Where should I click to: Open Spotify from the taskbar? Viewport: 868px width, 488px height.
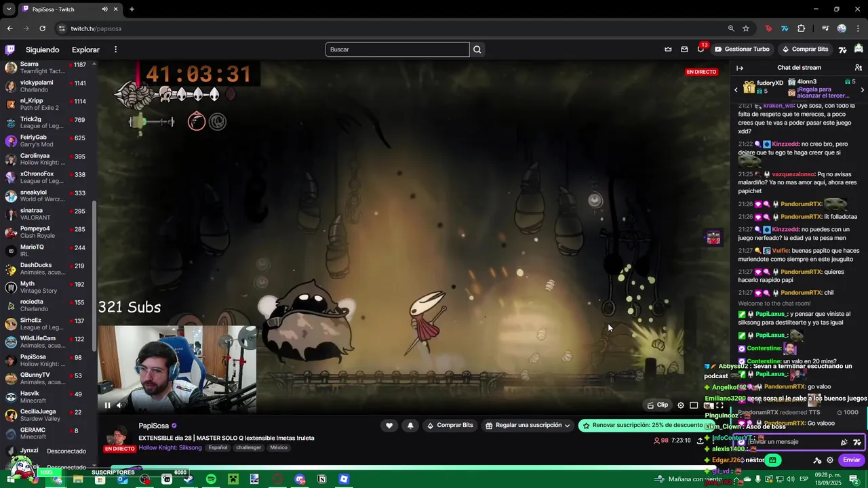pos(211,479)
